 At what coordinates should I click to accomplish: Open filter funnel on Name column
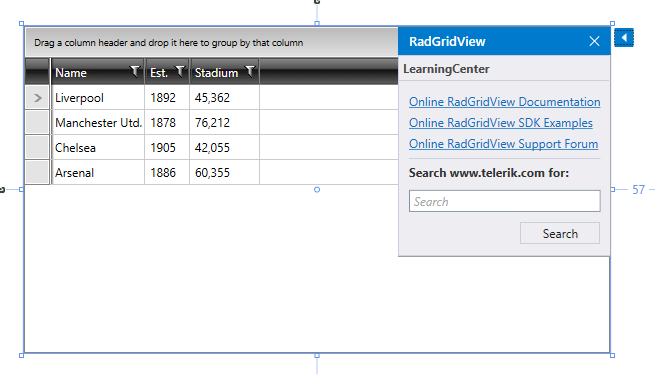[135, 72]
